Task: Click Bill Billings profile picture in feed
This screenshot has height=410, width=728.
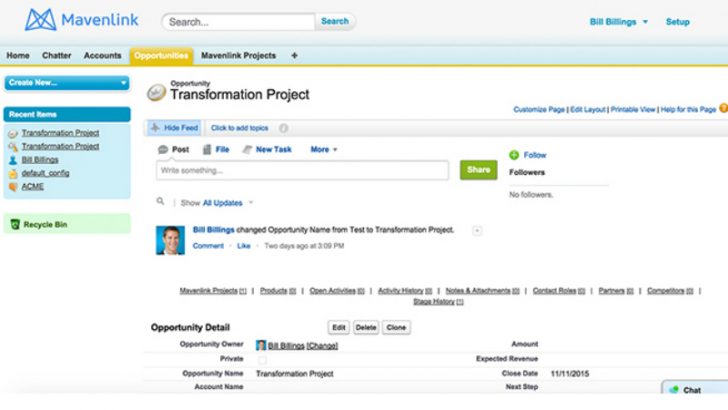Action: pyautogui.click(x=170, y=240)
